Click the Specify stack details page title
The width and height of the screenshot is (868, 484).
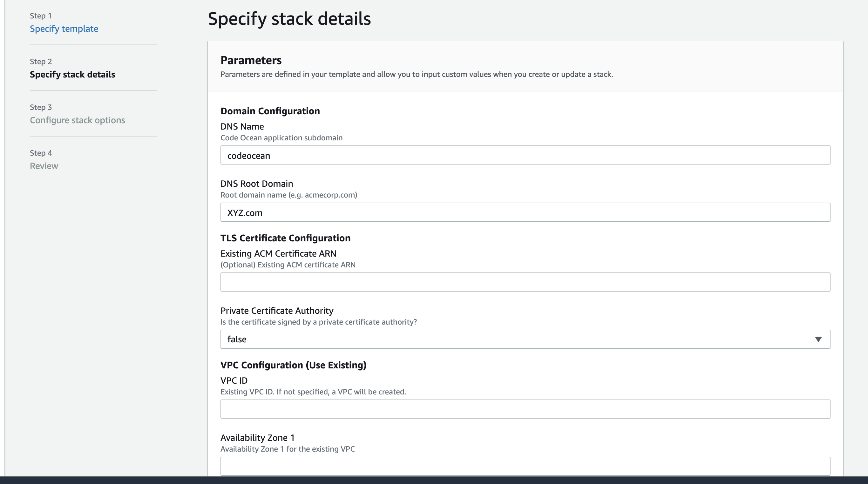pyautogui.click(x=289, y=18)
